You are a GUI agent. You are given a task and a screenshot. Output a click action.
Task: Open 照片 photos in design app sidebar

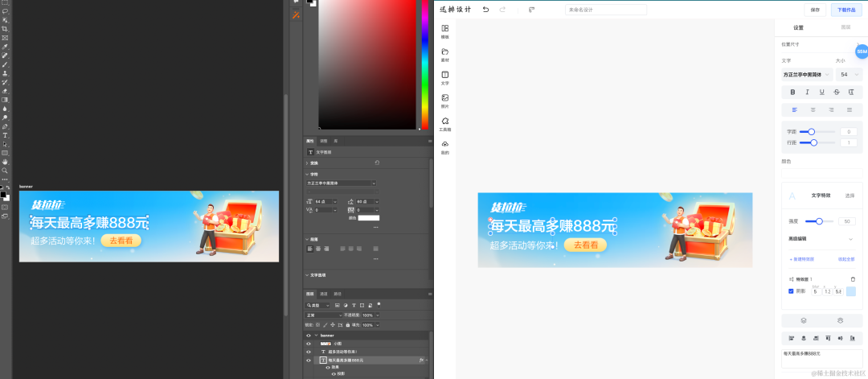(445, 101)
